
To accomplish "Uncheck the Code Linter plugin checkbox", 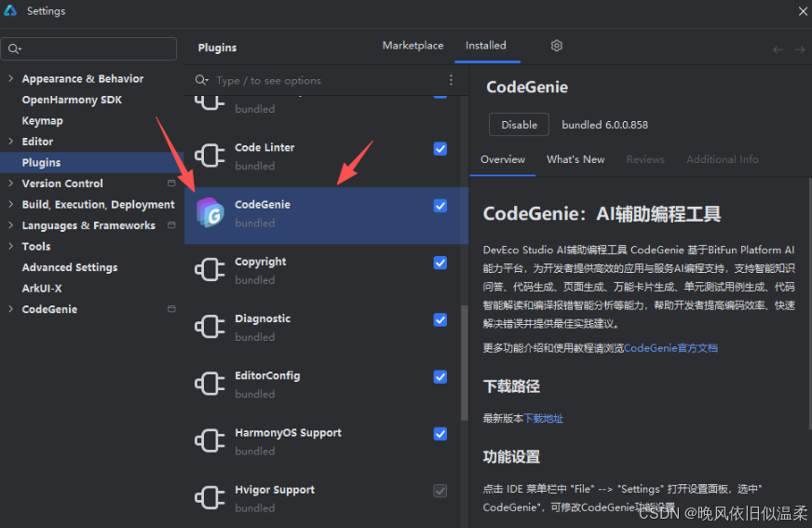I will pyautogui.click(x=440, y=149).
